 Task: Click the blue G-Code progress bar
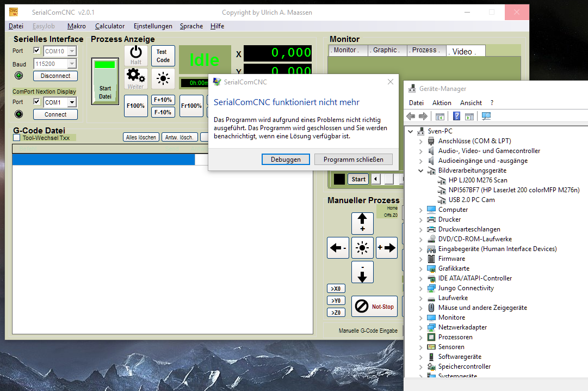(103, 160)
